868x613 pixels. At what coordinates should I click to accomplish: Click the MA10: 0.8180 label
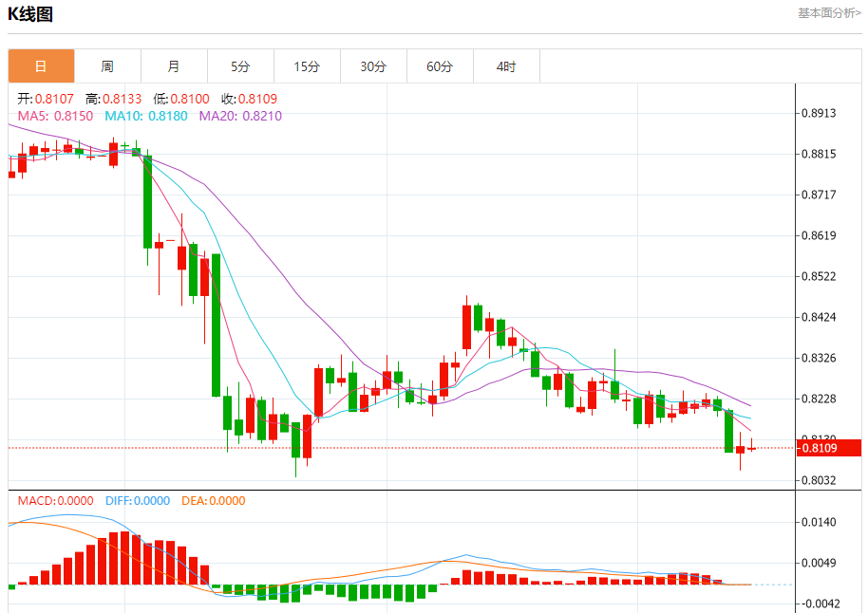coord(146,116)
